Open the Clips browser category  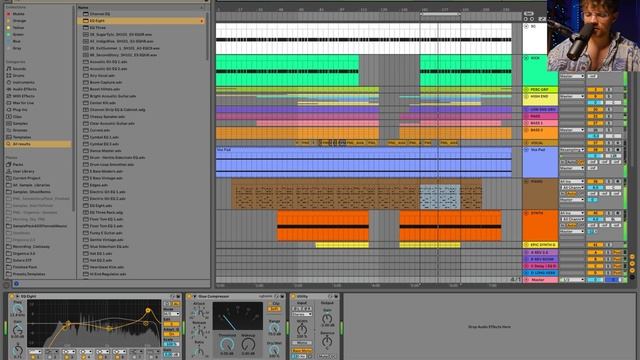[18, 116]
